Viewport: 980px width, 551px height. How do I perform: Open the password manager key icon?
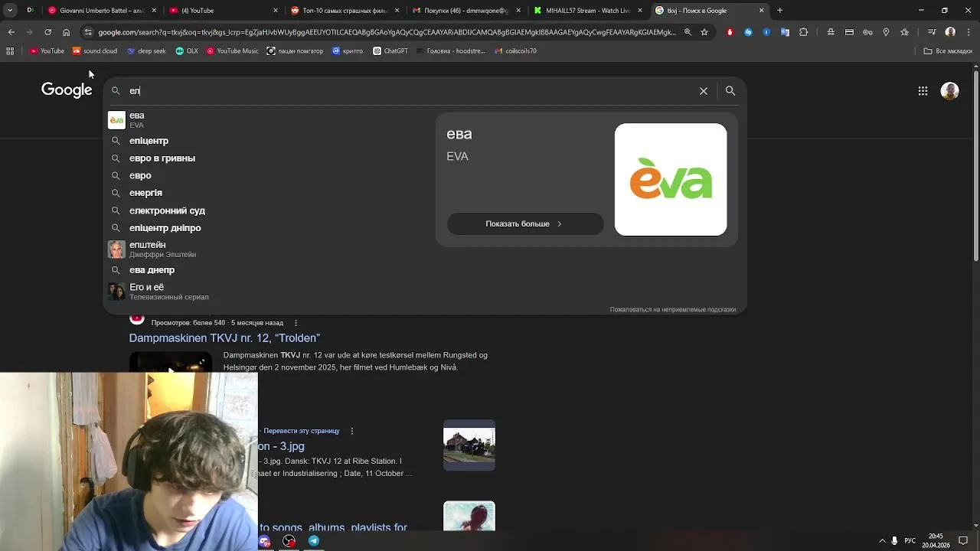click(867, 32)
